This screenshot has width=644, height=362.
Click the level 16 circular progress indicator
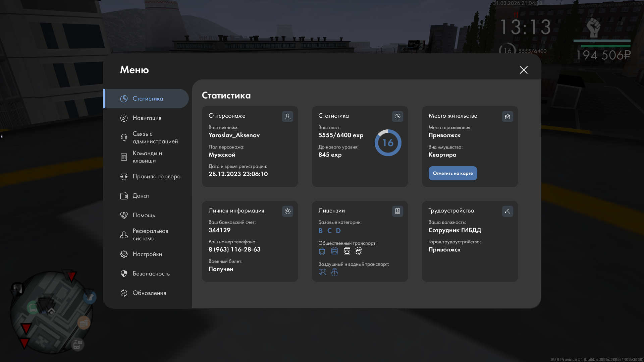click(388, 143)
